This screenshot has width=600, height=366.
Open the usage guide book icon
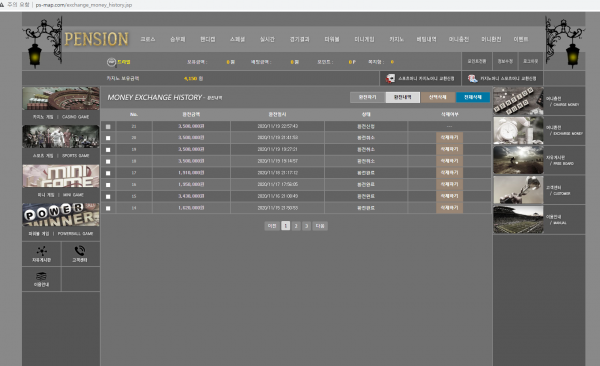41,276
